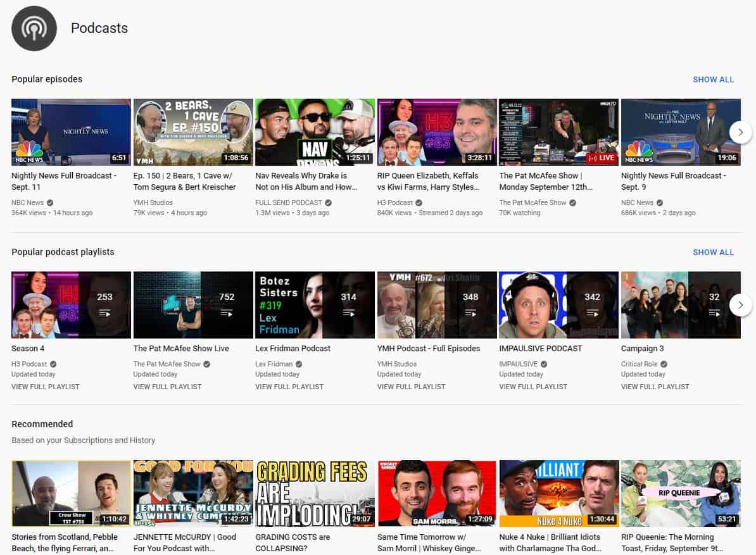Advance the Popular podcast playlists carousel with its arrow
Image resolution: width=756 pixels, height=555 pixels.
[x=741, y=305]
